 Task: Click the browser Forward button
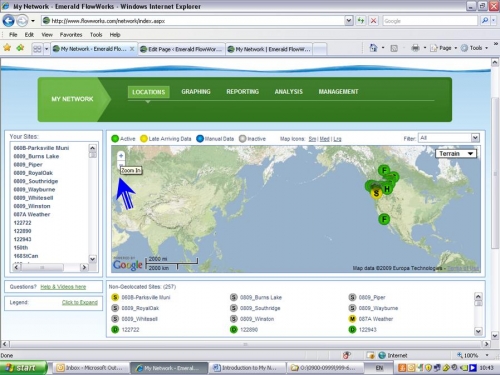(22, 21)
